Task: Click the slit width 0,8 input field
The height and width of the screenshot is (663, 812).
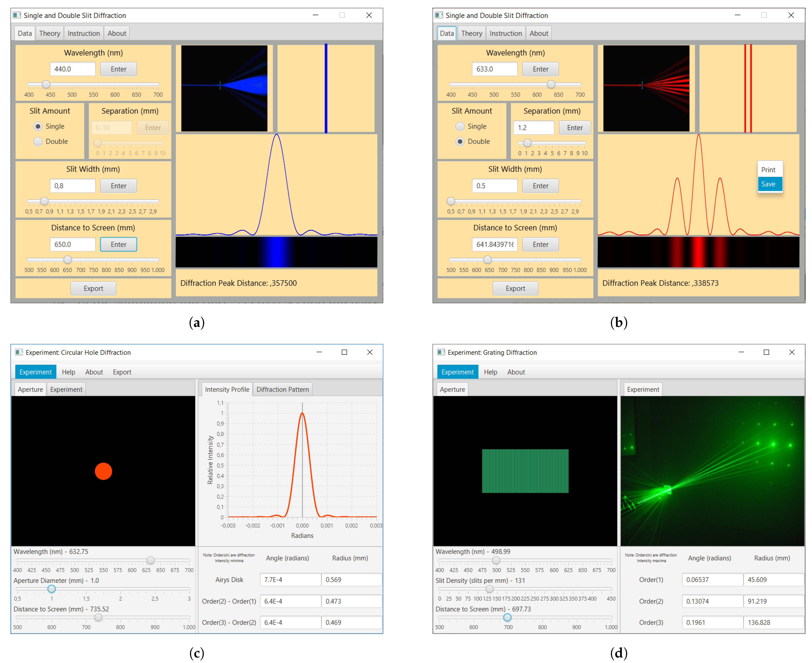Action: pos(73,186)
